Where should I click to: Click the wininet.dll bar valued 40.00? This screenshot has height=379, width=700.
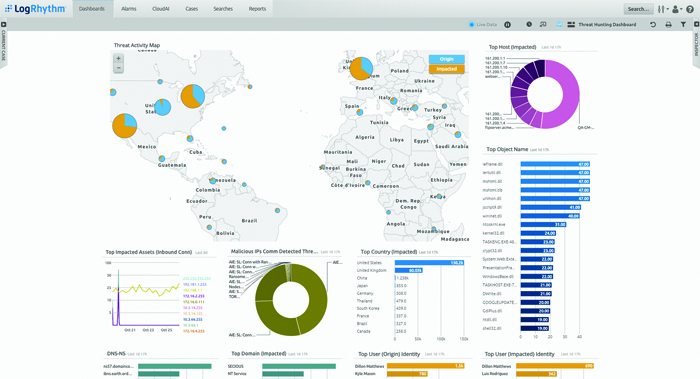[550, 216]
